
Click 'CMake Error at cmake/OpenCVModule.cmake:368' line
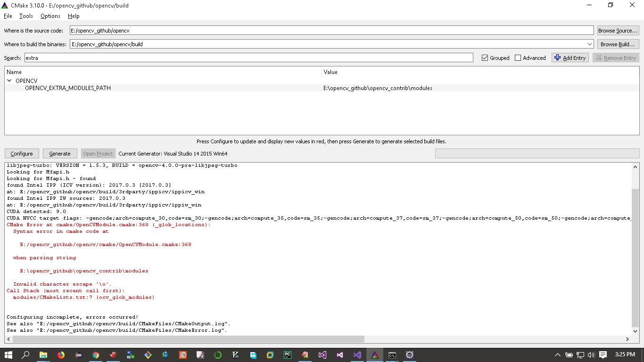[x=108, y=225]
